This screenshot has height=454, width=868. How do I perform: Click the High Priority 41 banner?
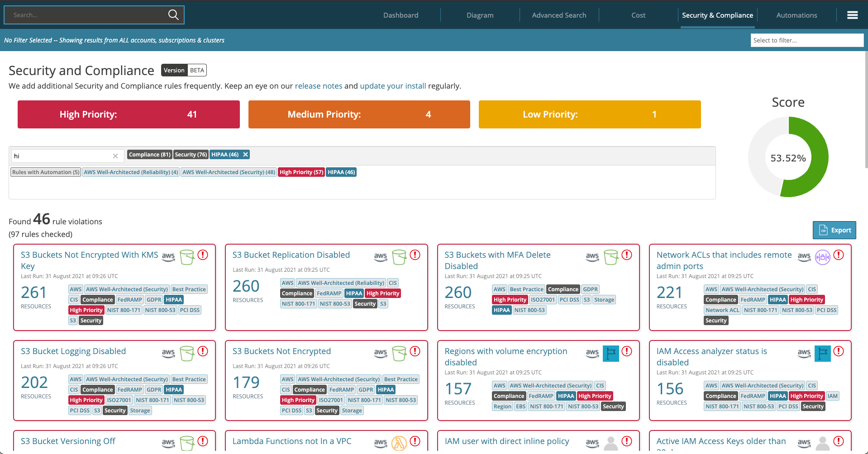coord(129,114)
